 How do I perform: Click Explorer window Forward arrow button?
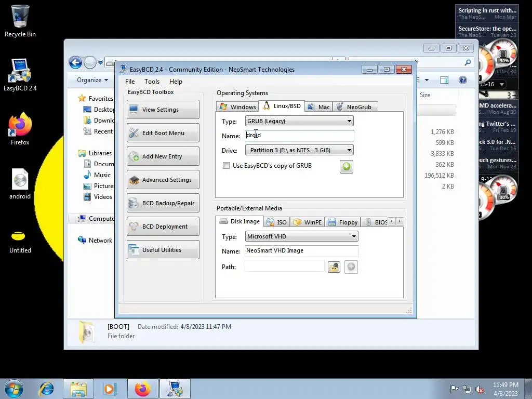click(x=90, y=62)
